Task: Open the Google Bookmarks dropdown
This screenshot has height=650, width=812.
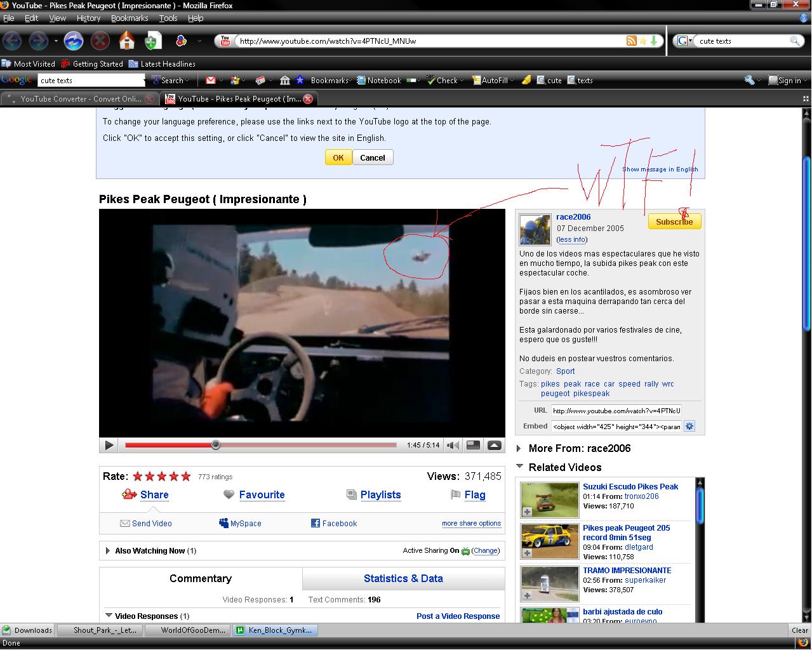Action: 351,81
